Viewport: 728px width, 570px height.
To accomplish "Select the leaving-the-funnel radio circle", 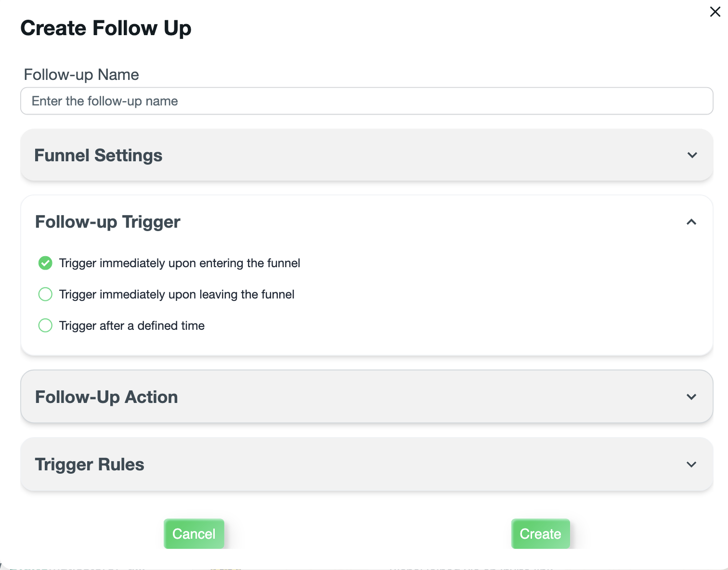I will coord(45,294).
